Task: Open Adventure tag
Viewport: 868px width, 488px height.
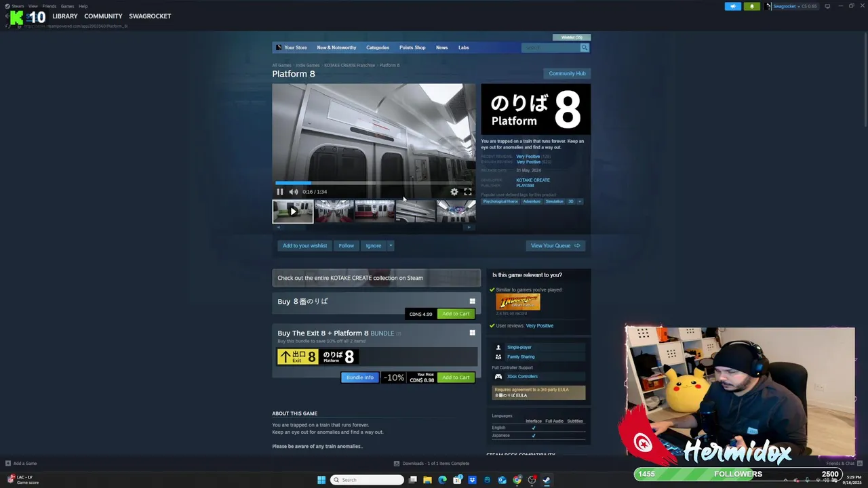Action: point(532,201)
